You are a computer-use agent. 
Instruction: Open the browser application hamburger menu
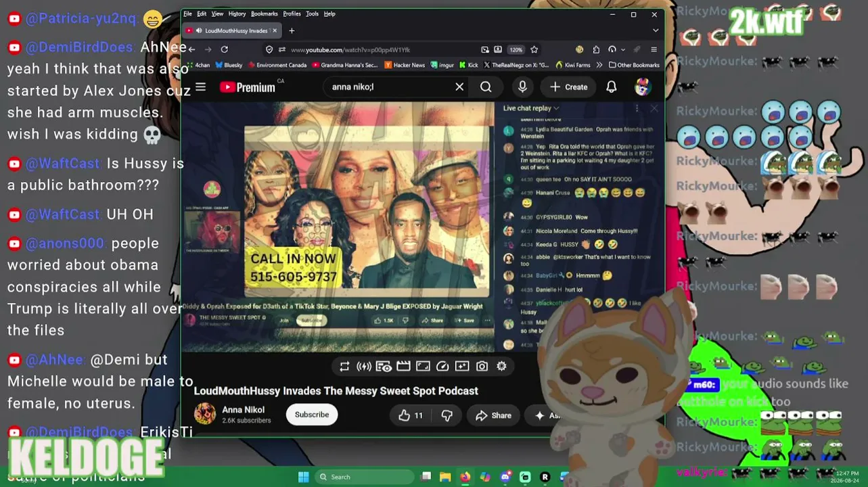click(654, 49)
